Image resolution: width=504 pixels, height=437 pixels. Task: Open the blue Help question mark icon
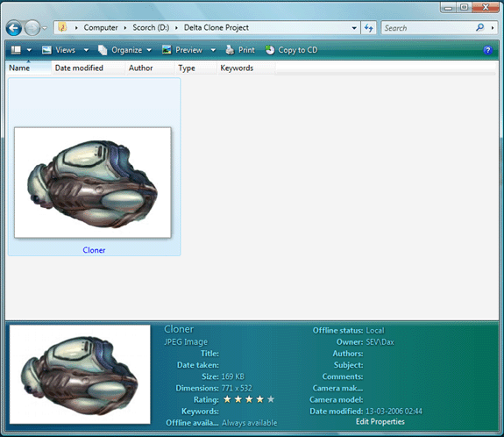[x=487, y=50]
